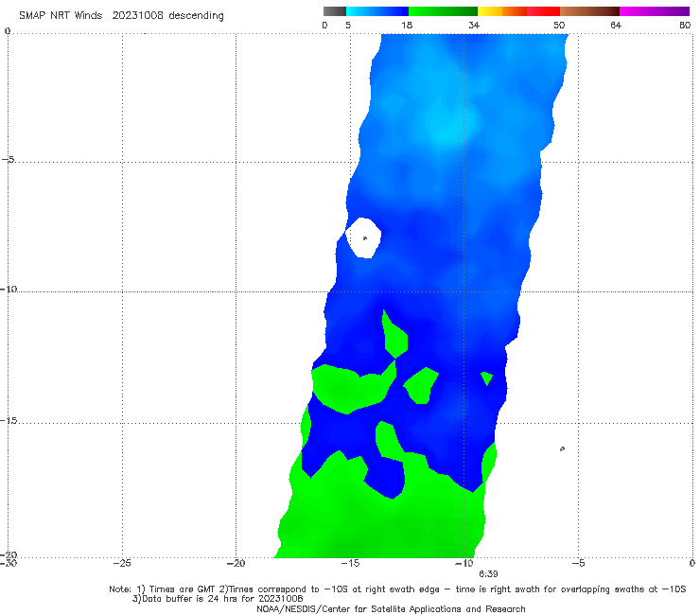Click the "-30" longitude axis label
Screen dimensions: 700x615
point(8,564)
